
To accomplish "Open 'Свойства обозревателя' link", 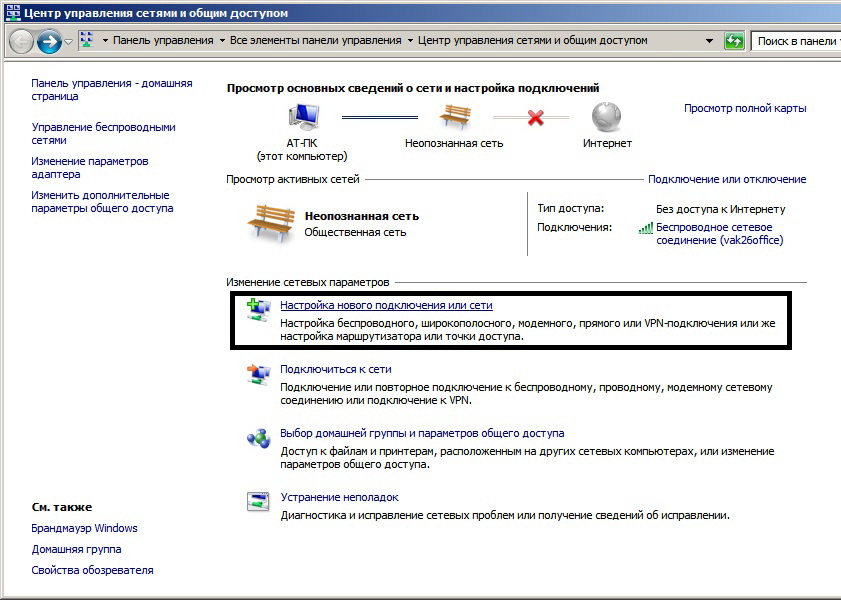I will point(92,570).
